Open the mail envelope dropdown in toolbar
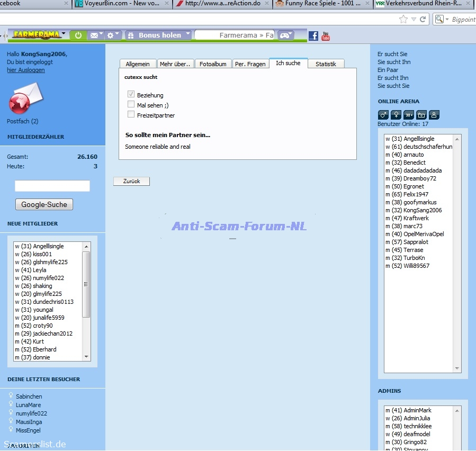The height and width of the screenshot is (451, 476). tap(96, 35)
